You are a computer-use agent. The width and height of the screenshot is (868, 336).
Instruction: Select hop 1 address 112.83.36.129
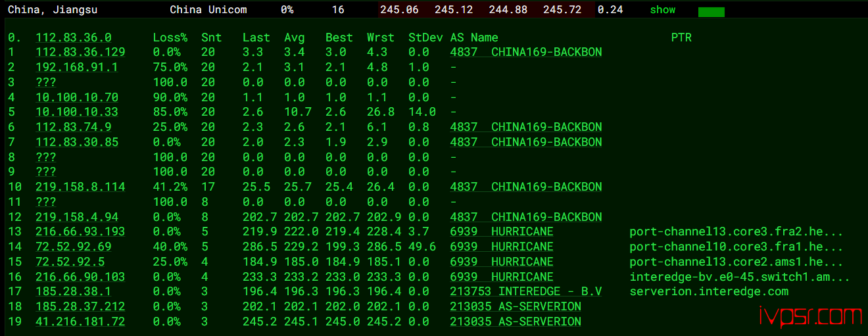[x=80, y=52]
